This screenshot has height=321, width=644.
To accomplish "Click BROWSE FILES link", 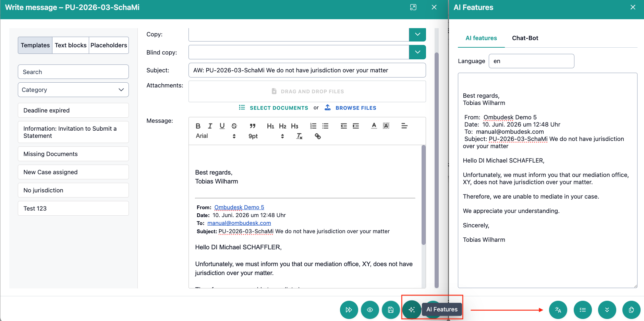I will point(351,108).
